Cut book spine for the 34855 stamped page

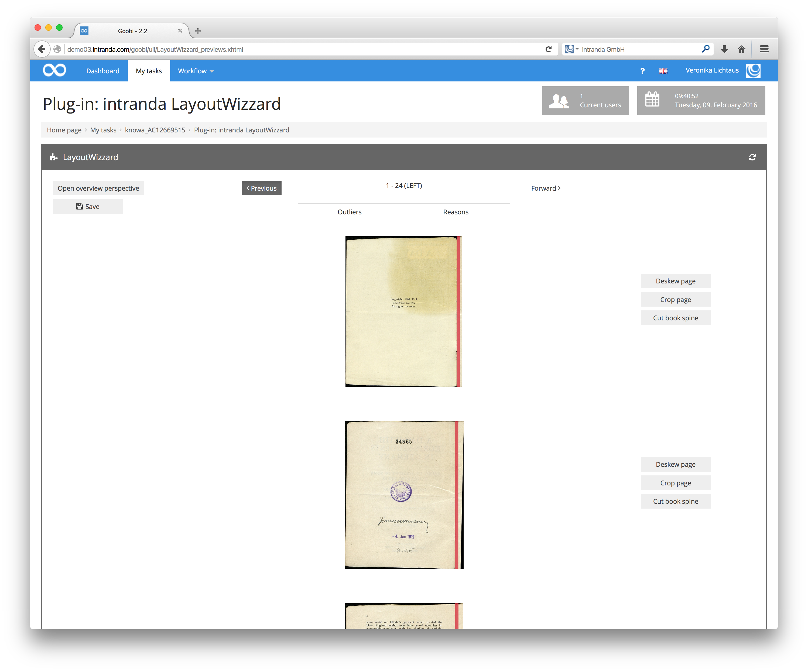coord(675,501)
